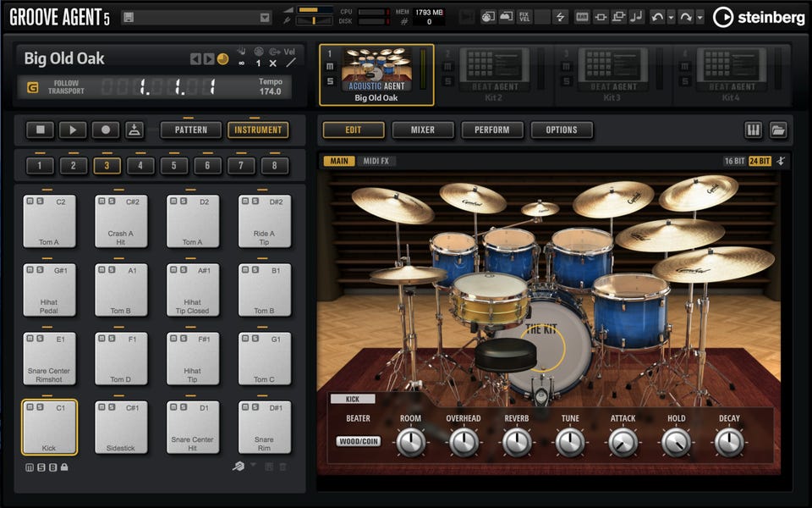The image size is (812, 508).
Task: Open the MIDI FX tab
Action: point(376,161)
